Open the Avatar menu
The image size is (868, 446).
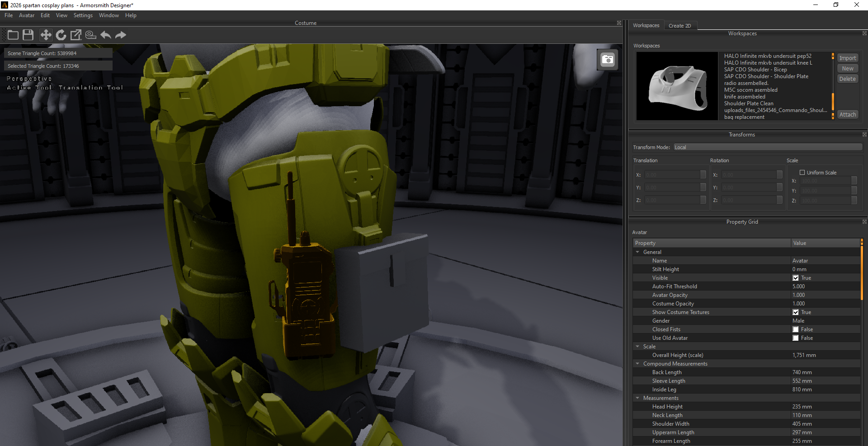[26, 15]
